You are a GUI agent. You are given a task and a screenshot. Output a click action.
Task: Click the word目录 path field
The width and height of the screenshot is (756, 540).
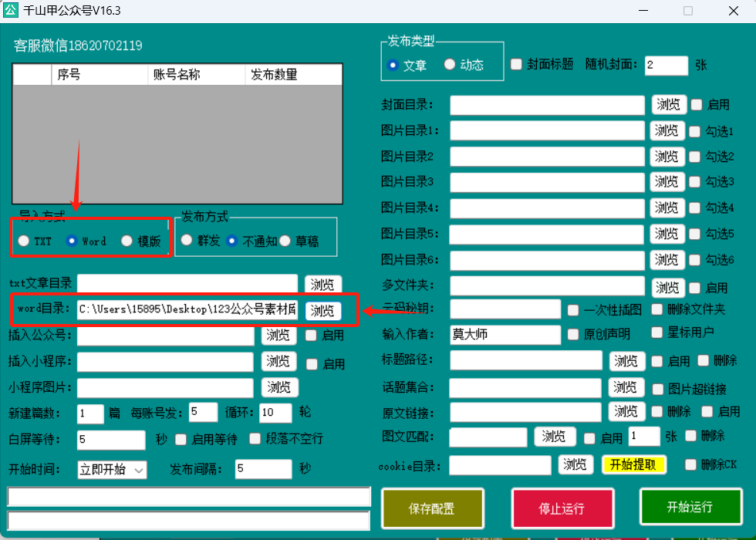coord(187,309)
